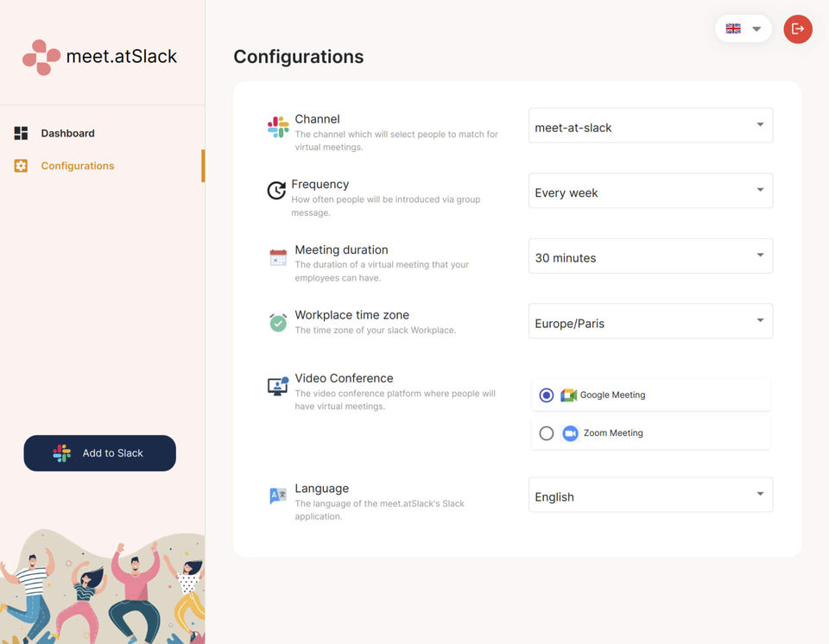Open the Workplace time zone dropdown
Screen dimensions: 829x644
coord(651,321)
